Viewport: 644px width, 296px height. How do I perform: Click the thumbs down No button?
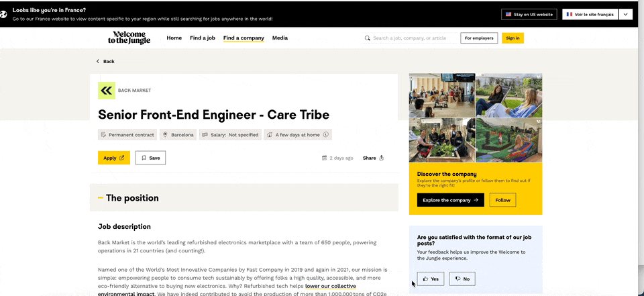pos(462,279)
